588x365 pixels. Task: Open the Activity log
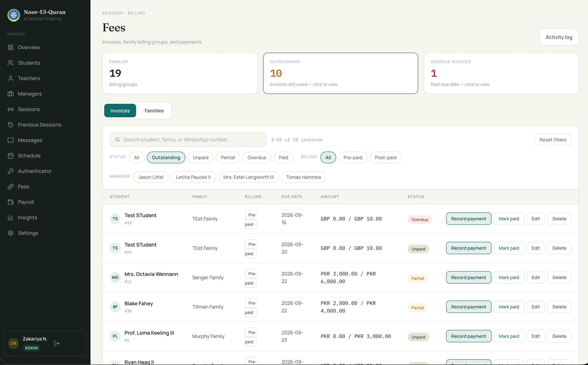[x=559, y=37]
